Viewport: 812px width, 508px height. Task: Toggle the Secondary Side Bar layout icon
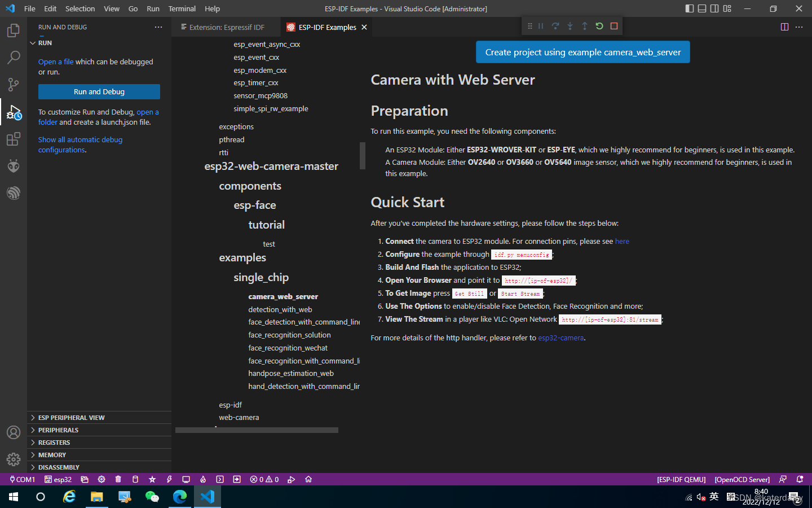[714, 8]
